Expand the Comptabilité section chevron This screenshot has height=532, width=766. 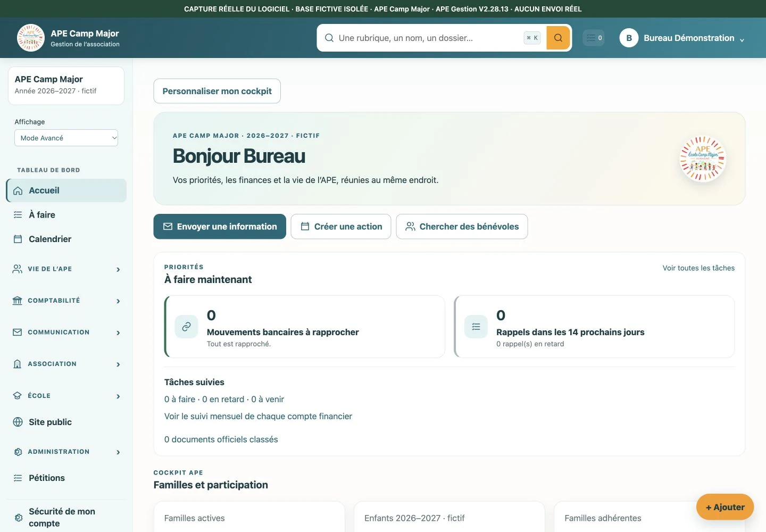(x=118, y=301)
